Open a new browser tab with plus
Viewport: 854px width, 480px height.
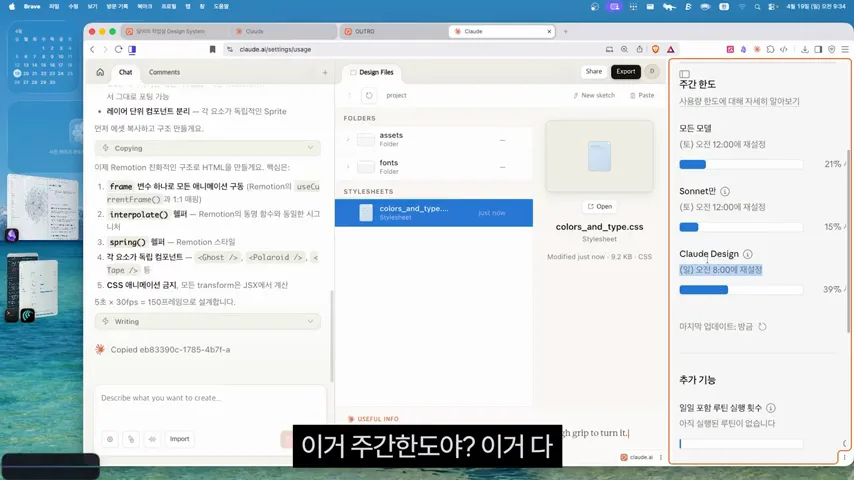[x=565, y=31]
